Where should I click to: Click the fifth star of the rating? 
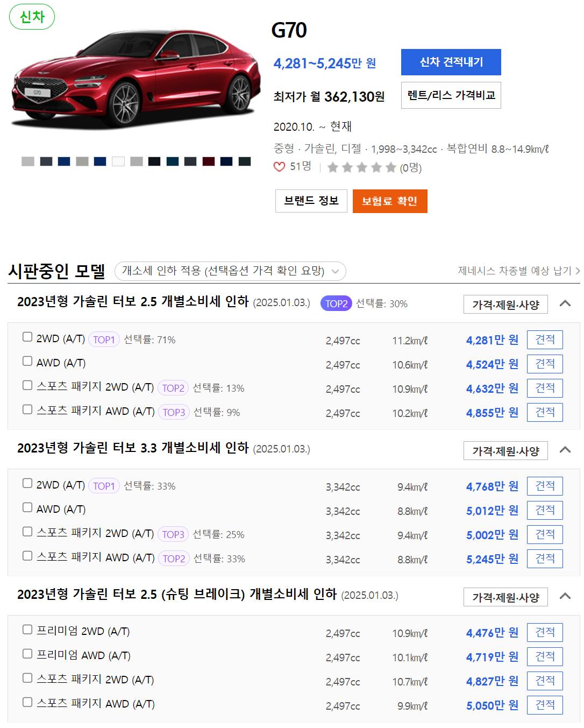391,167
